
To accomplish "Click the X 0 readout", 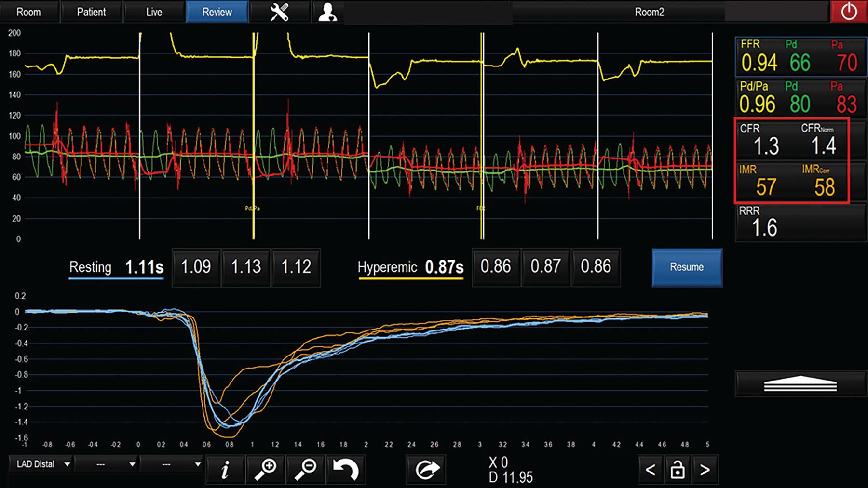I will click(498, 462).
